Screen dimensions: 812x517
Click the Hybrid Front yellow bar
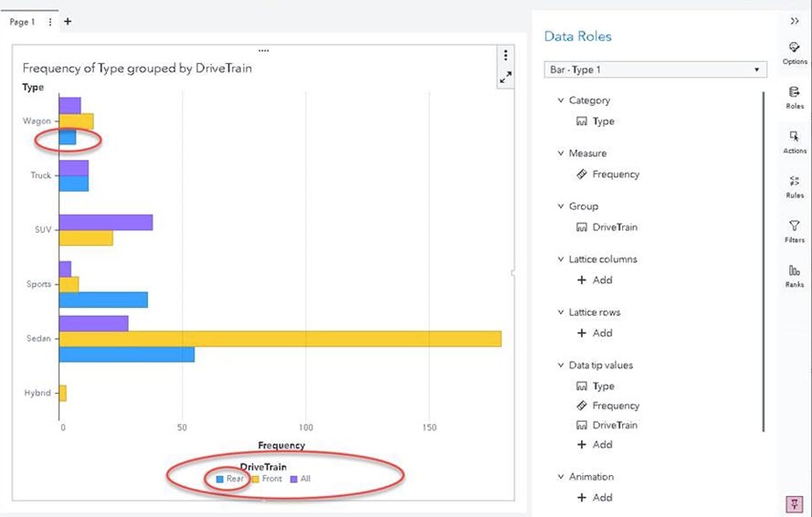63,393
